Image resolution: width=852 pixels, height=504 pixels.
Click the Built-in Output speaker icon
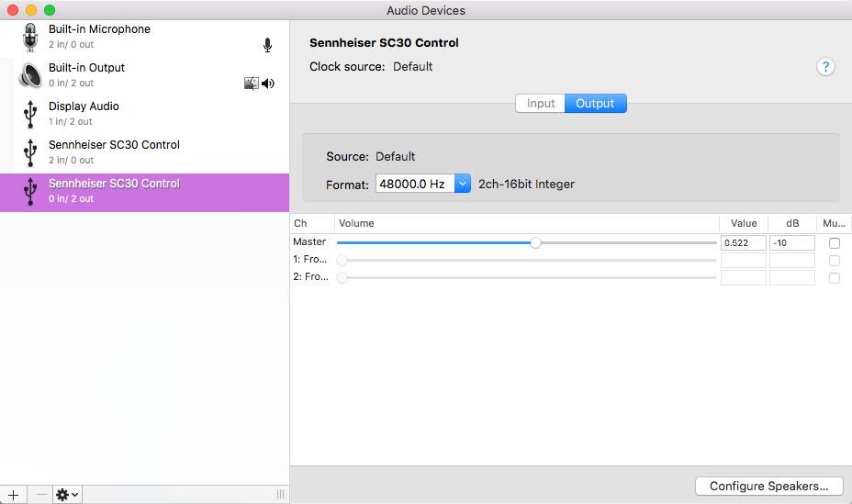[31, 75]
